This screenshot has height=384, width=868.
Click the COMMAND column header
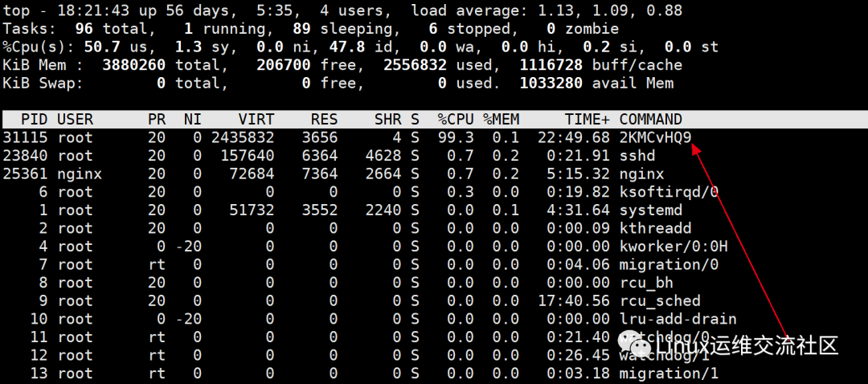[651, 119]
